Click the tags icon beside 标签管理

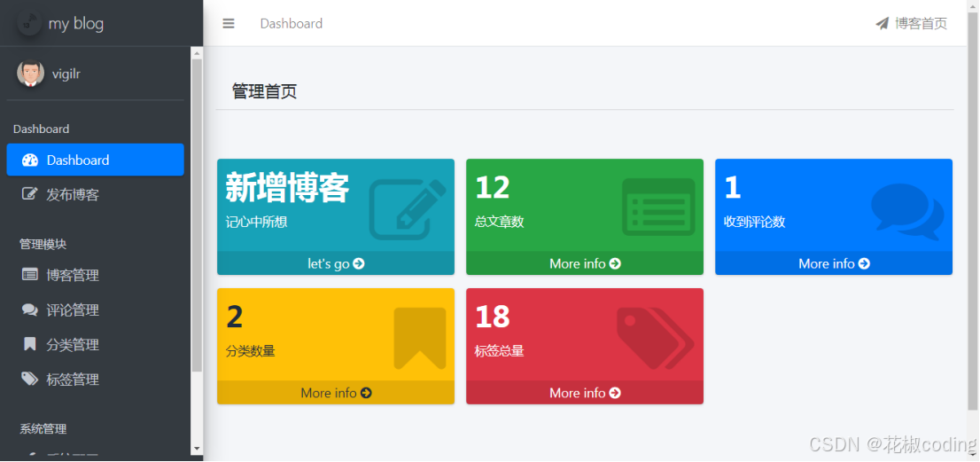pyautogui.click(x=30, y=379)
